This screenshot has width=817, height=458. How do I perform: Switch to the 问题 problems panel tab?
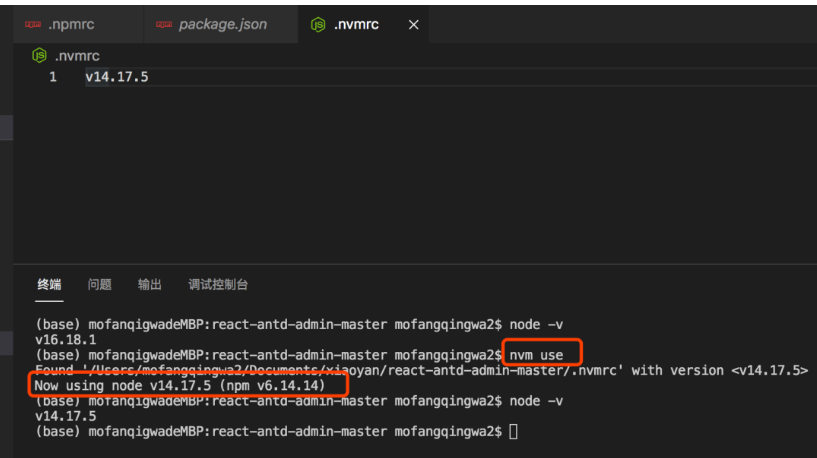[x=100, y=284]
